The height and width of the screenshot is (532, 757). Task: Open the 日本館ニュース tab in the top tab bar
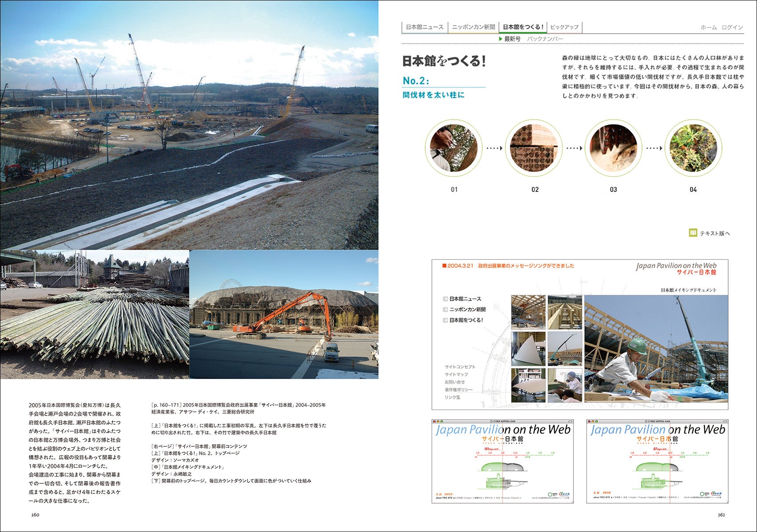point(424,27)
